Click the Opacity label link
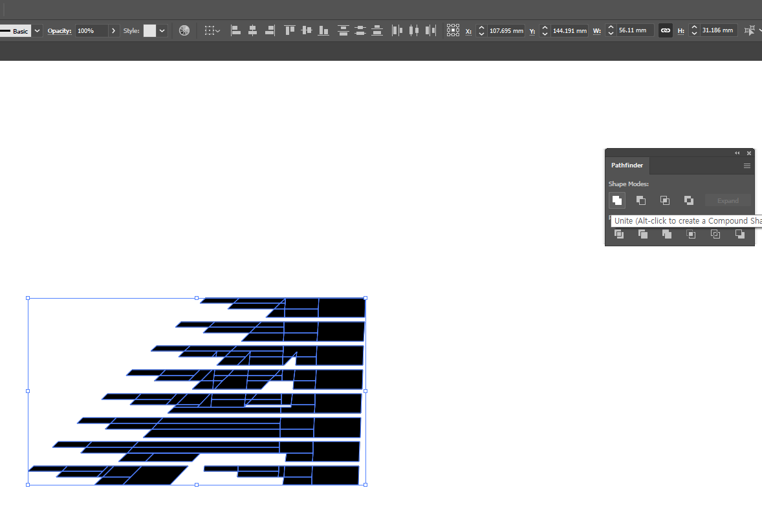 (60, 30)
